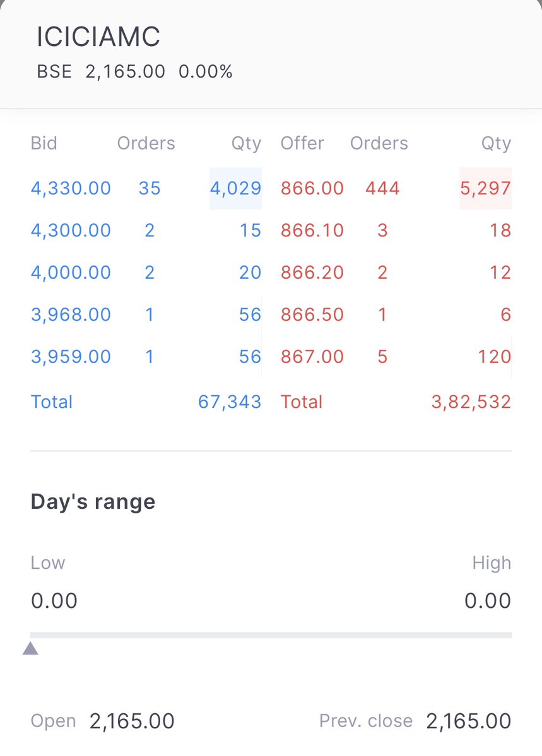Tap bid quantity 15
Viewport: 542px width, 756px height.
pos(250,231)
